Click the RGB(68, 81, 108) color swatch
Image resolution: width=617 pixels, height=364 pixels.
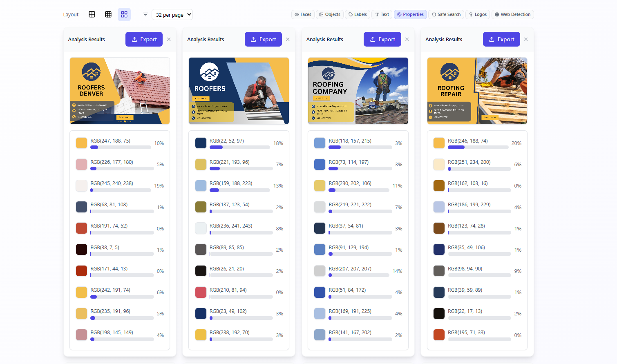[x=82, y=207]
